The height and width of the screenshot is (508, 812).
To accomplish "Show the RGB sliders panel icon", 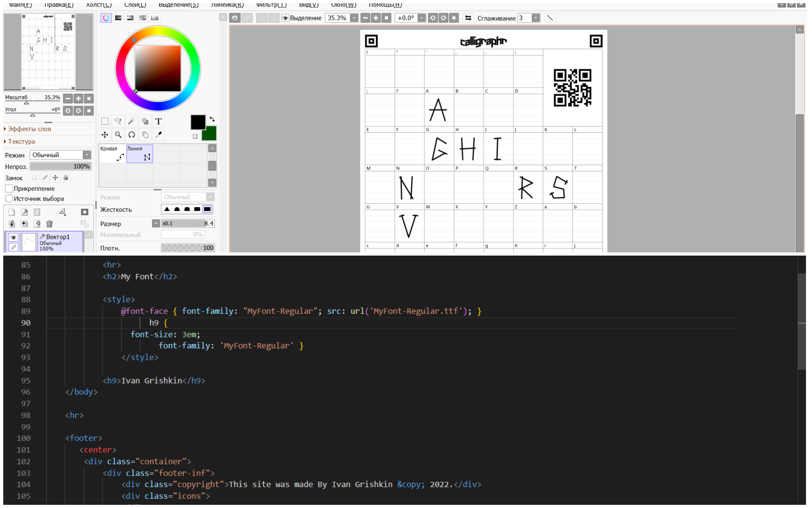I will [x=118, y=18].
